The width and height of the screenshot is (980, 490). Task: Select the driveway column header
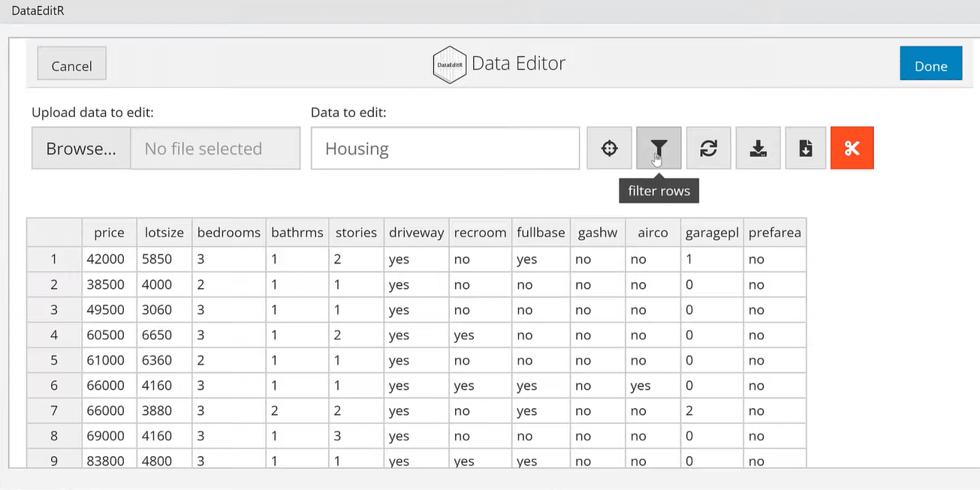(x=417, y=233)
